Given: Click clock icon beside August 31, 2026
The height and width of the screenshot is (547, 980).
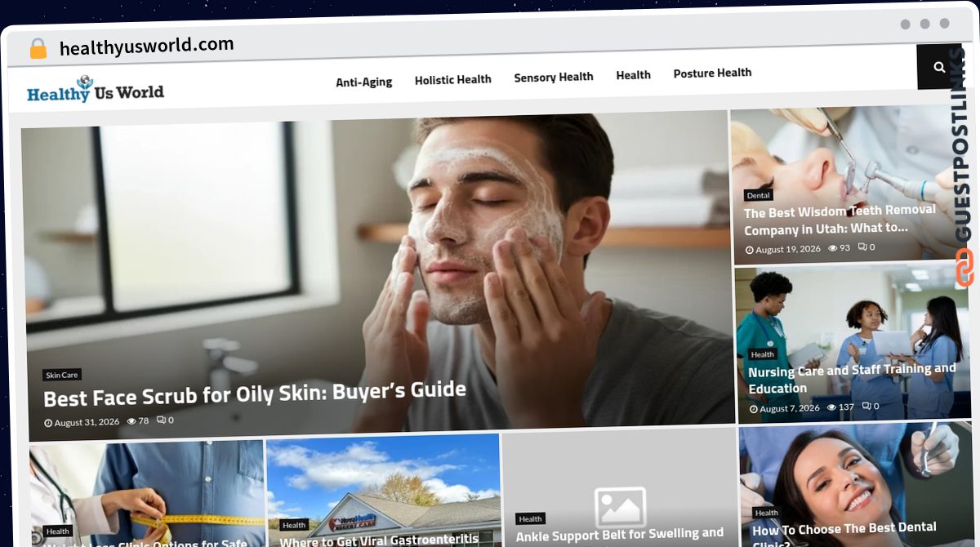Looking at the screenshot, I should (x=48, y=423).
